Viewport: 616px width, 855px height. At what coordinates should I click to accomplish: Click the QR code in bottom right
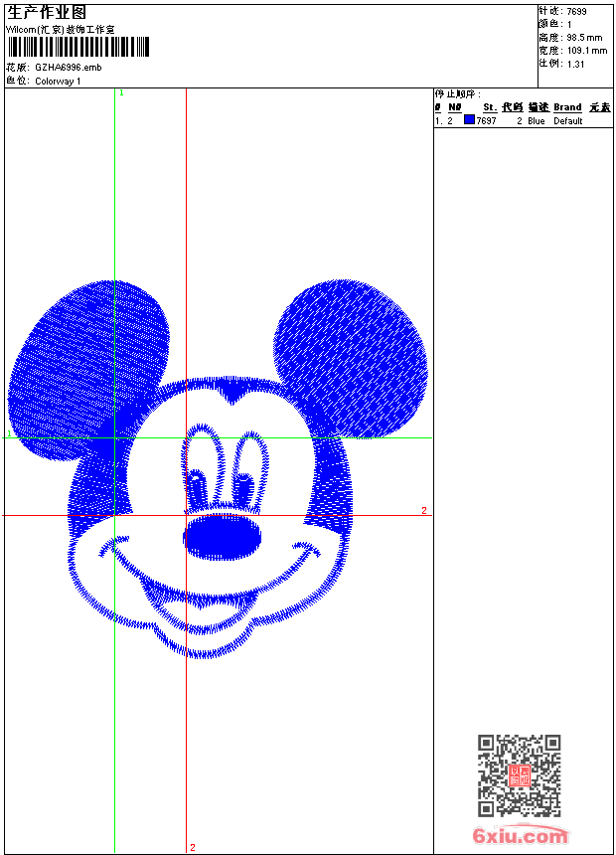(519, 775)
